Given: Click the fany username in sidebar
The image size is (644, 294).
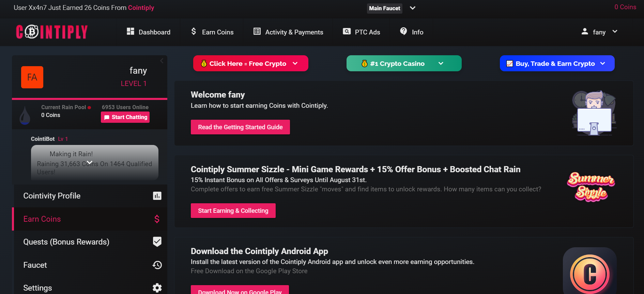Looking at the screenshot, I should pos(138,71).
